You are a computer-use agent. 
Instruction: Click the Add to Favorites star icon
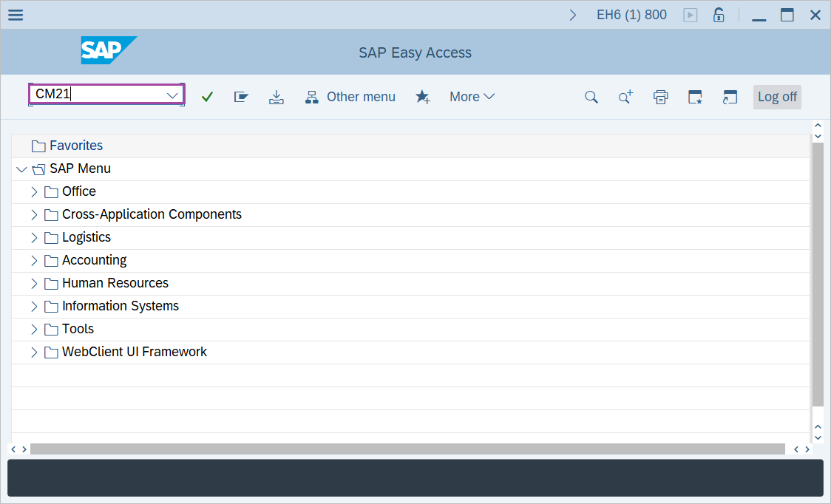[423, 97]
